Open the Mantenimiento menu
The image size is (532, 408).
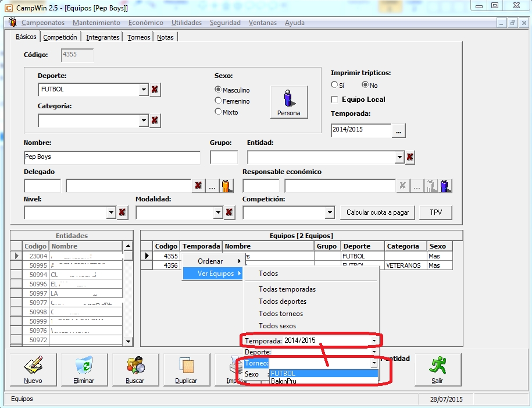point(97,23)
